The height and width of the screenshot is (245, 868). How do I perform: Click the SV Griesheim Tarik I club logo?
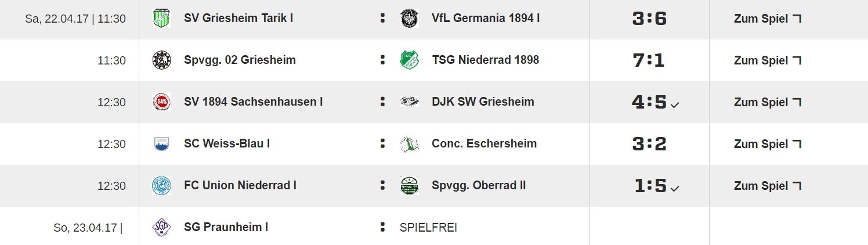coord(161,19)
